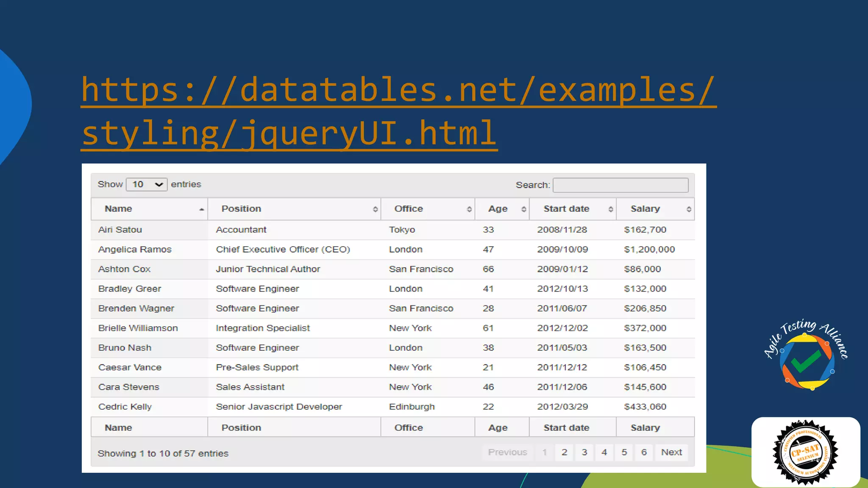Click the Junior Technical Author cell
Screen dimensions: 868x488
[295, 269]
